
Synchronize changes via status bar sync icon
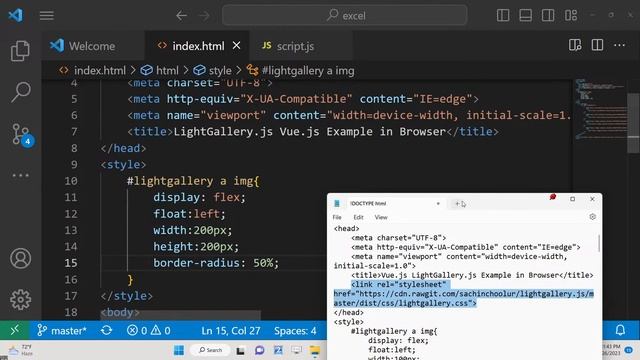107,330
